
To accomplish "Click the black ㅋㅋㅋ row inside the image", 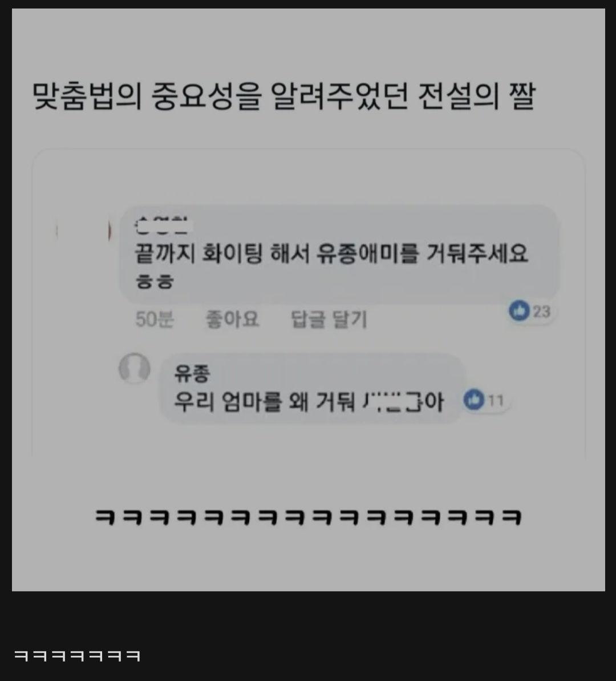I will [308, 517].
